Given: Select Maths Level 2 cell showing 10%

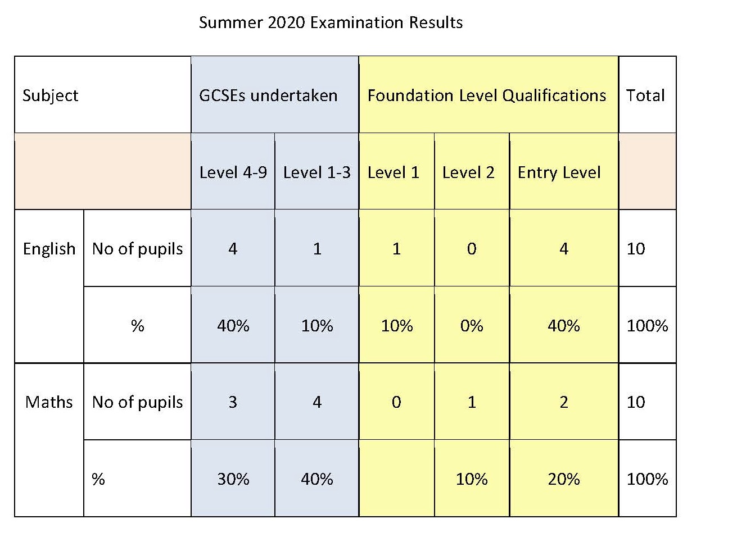Looking at the screenshot, I should tap(472, 479).
